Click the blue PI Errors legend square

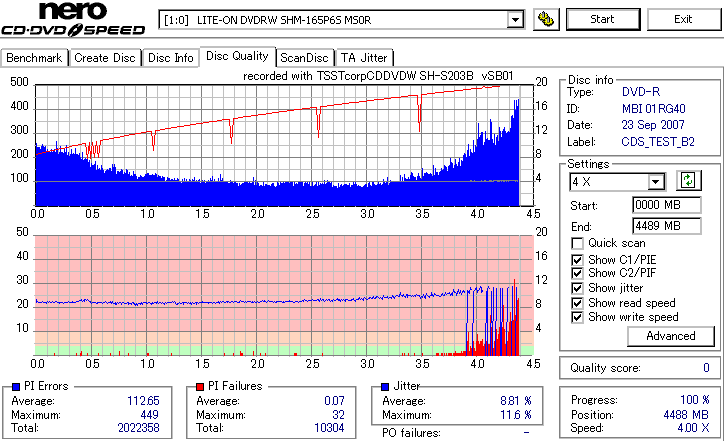(16, 387)
